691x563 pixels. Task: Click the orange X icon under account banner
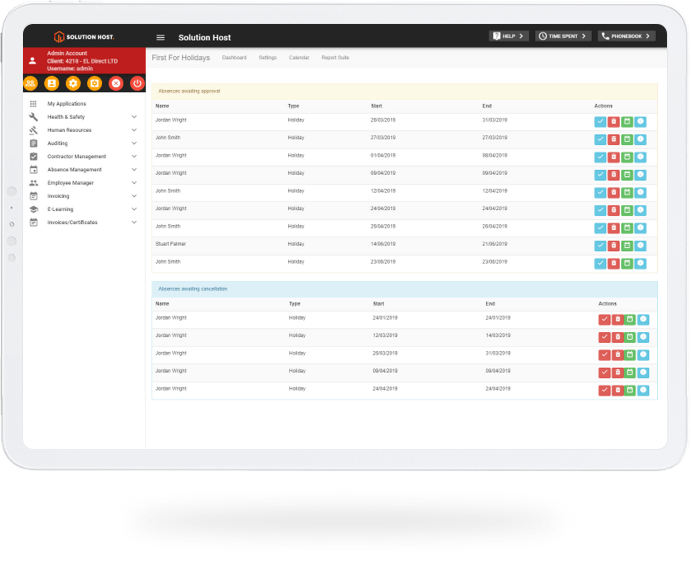tap(116, 83)
